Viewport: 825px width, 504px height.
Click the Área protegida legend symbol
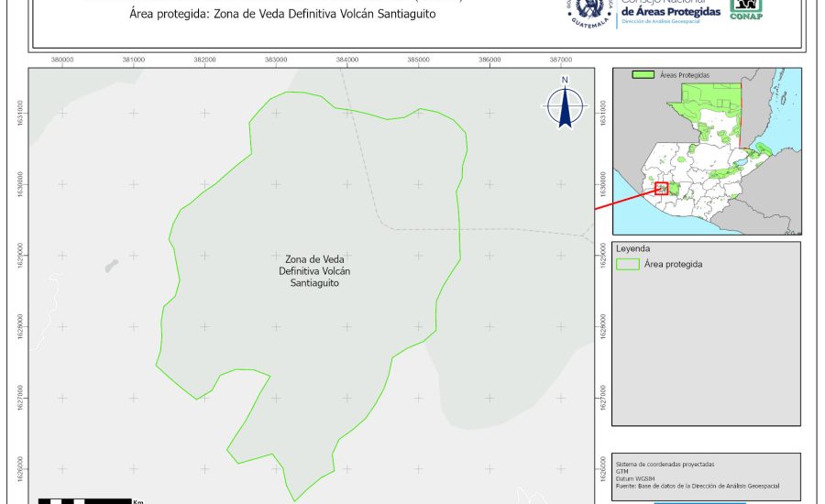click(628, 264)
